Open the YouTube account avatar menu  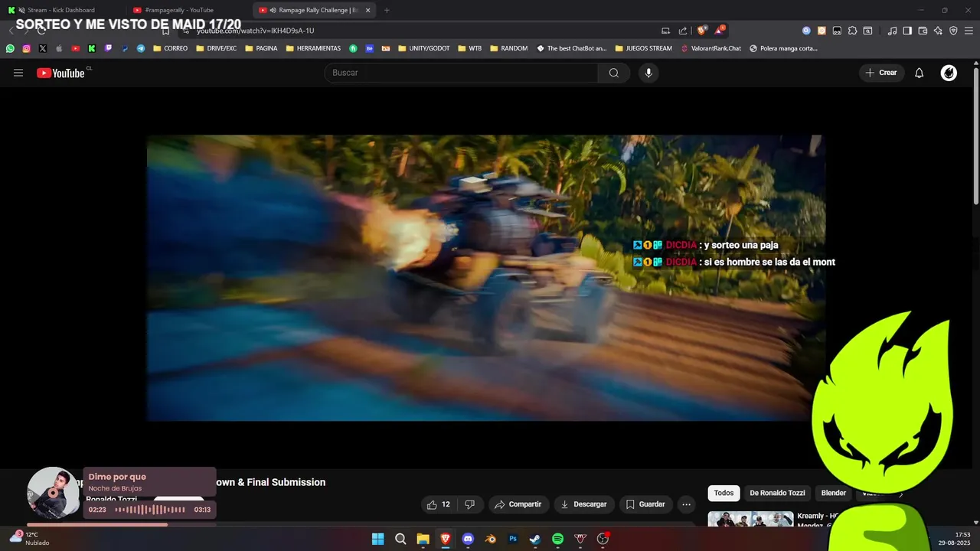pos(949,73)
